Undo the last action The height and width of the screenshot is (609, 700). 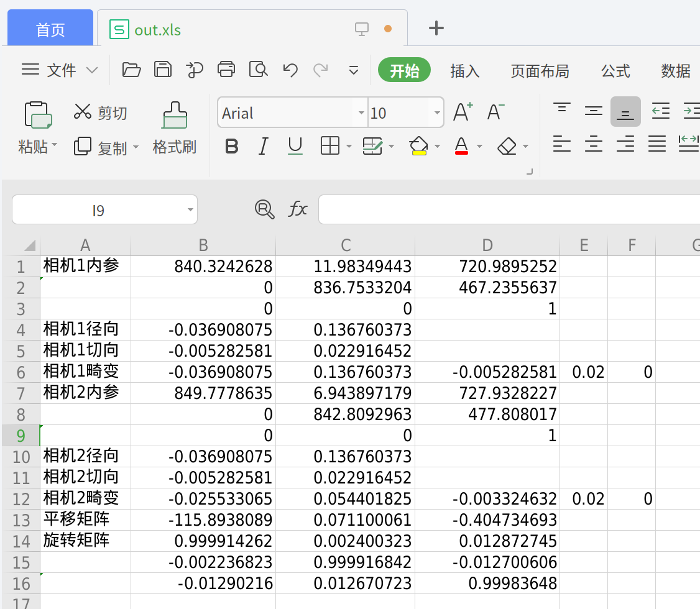pyautogui.click(x=290, y=70)
